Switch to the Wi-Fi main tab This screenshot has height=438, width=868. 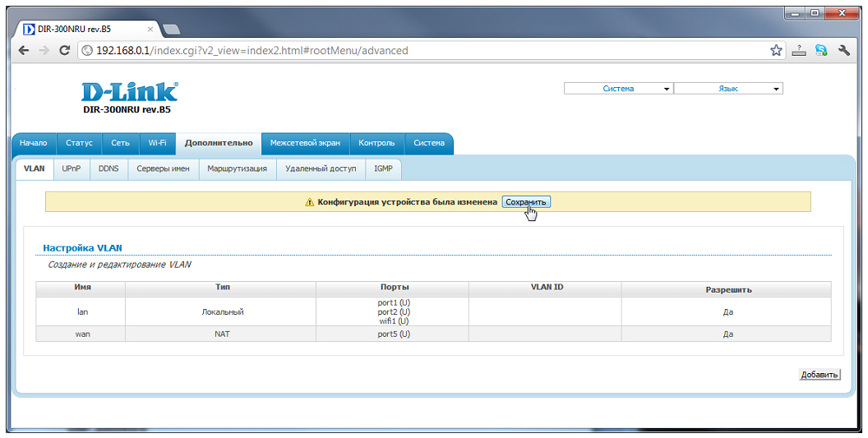[x=157, y=143]
